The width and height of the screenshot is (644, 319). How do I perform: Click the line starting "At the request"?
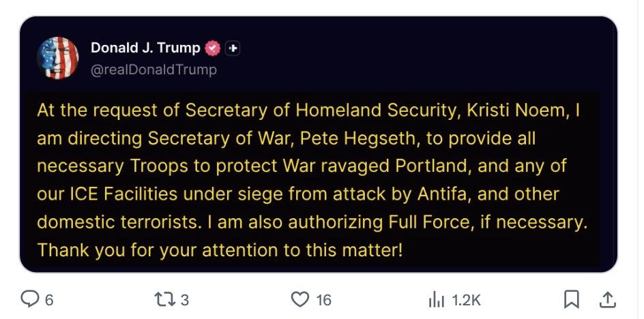[308, 110]
